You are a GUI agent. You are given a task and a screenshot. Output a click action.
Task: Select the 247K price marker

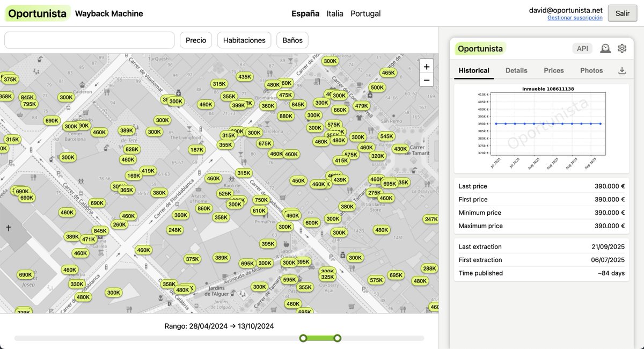click(x=431, y=219)
